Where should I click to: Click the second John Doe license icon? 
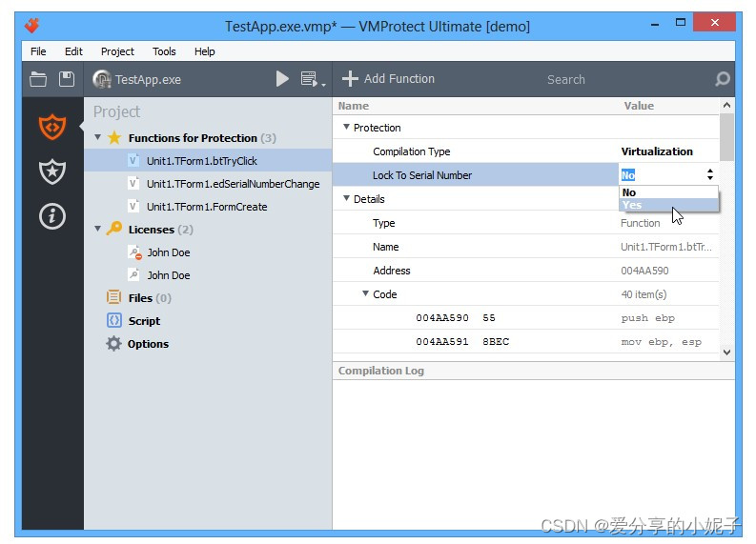click(134, 274)
